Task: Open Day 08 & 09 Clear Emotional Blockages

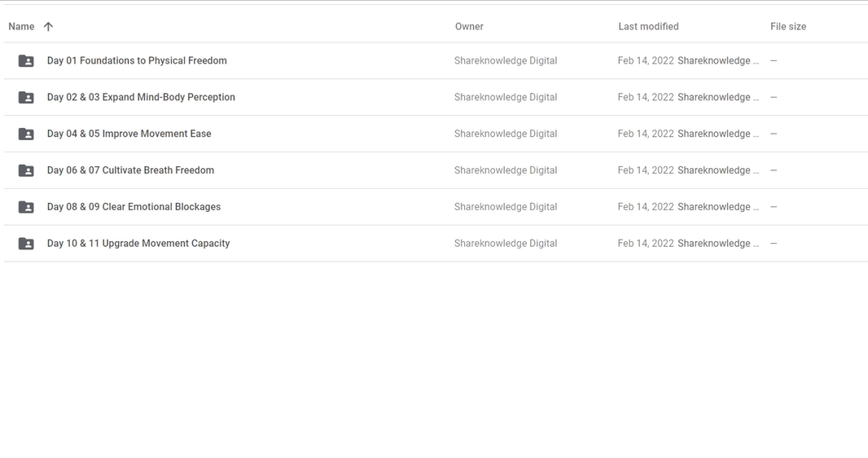Action: pos(134,207)
